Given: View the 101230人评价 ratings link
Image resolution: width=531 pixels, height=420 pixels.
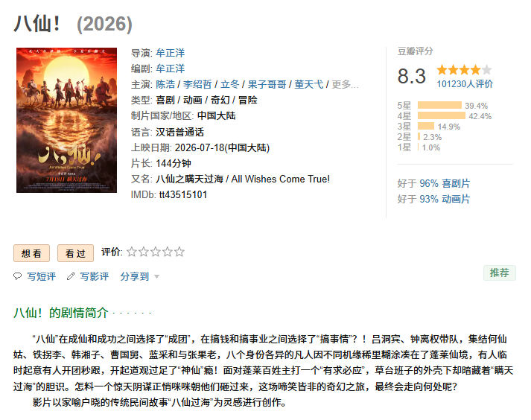Looking at the screenshot, I should [465, 84].
